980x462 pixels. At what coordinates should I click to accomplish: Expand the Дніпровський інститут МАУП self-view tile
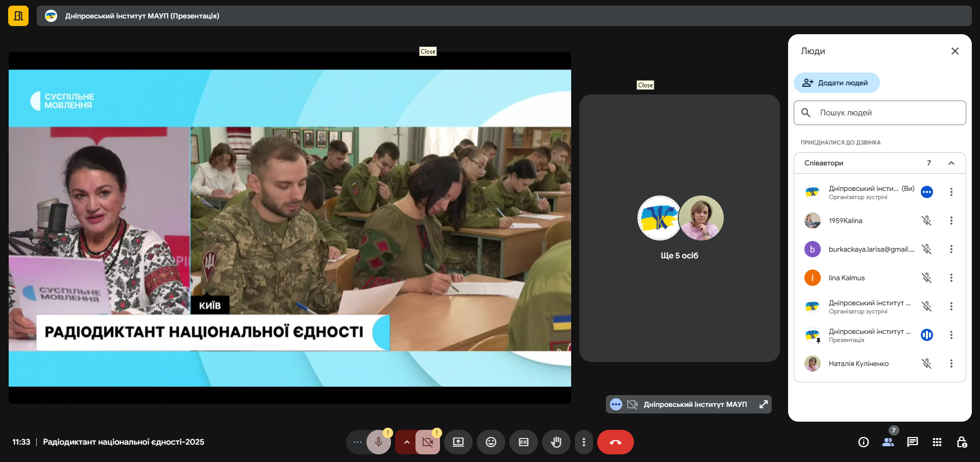coord(763,404)
